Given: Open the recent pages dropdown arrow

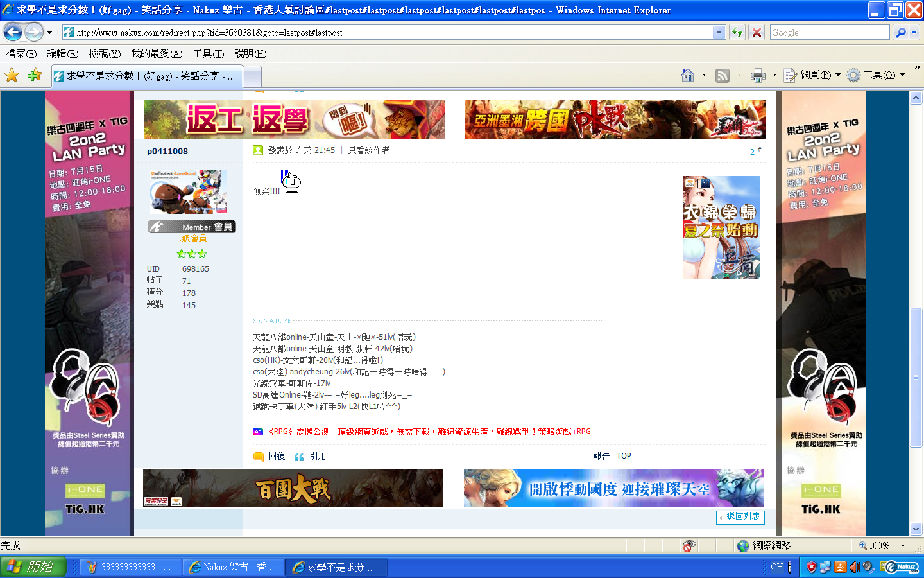Looking at the screenshot, I should tap(49, 32).
